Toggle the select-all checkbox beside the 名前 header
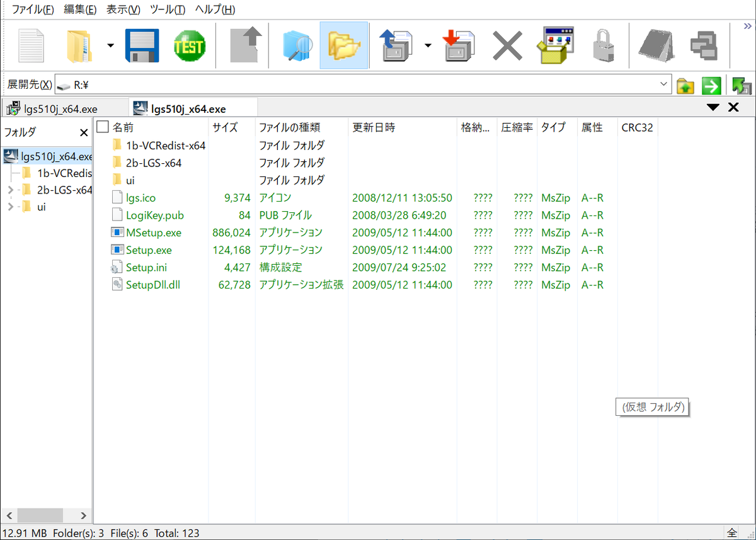The width and height of the screenshot is (756, 540). (101, 127)
